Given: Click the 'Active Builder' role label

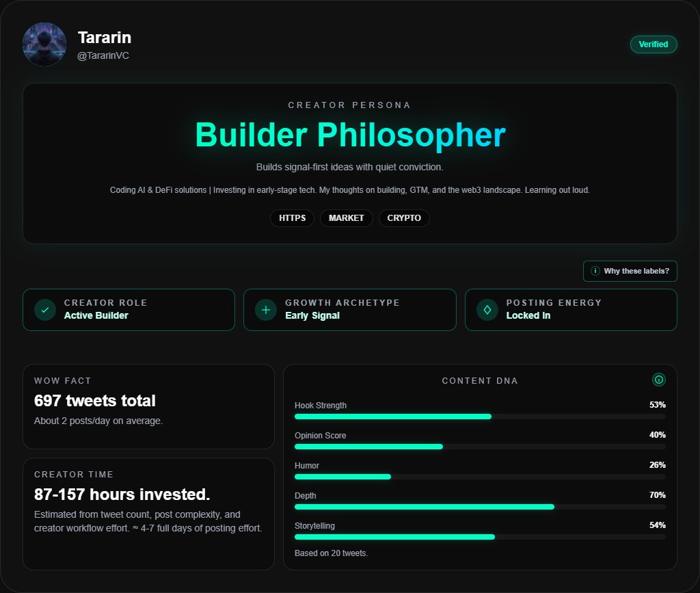Looking at the screenshot, I should tap(96, 315).
